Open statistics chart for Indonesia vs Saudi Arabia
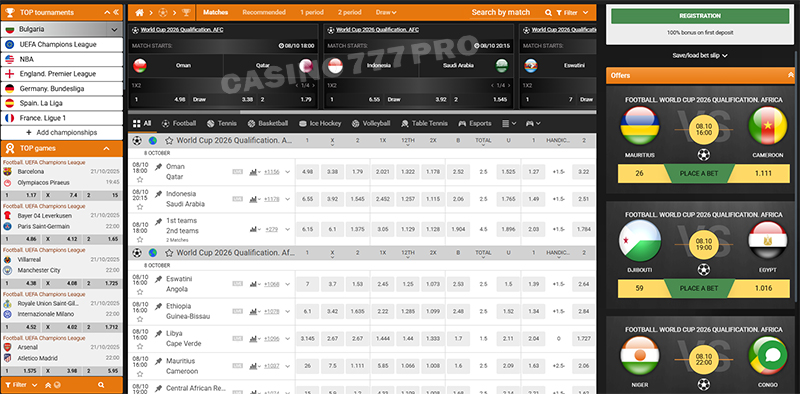Screen dimensions: 800x394 (254, 199)
